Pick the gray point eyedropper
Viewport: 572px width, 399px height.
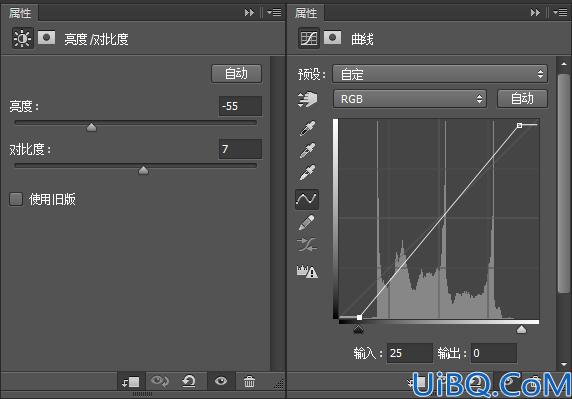307,151
